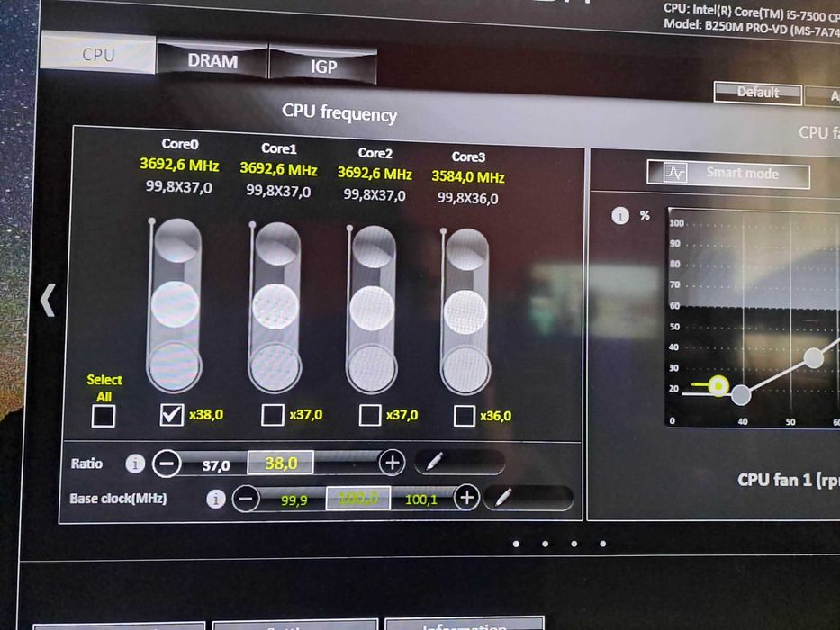Click the Core3 99,8X36,0 multiplier text

(x=467, y=198)
